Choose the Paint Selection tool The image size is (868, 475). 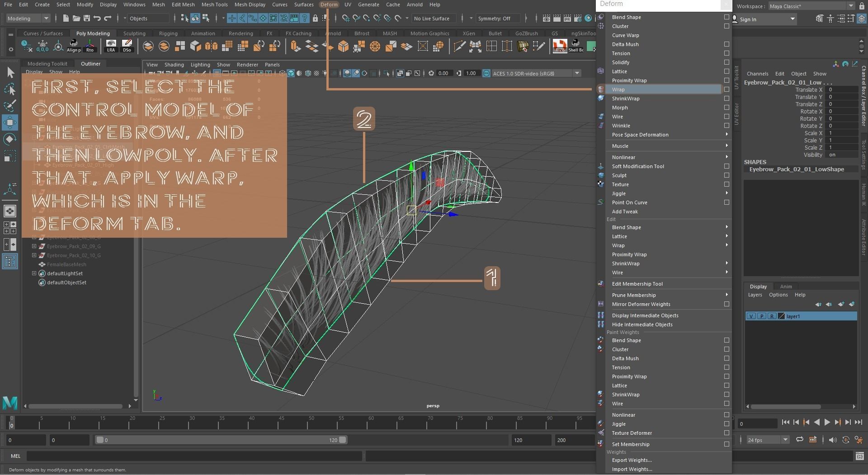click(10, 106)
